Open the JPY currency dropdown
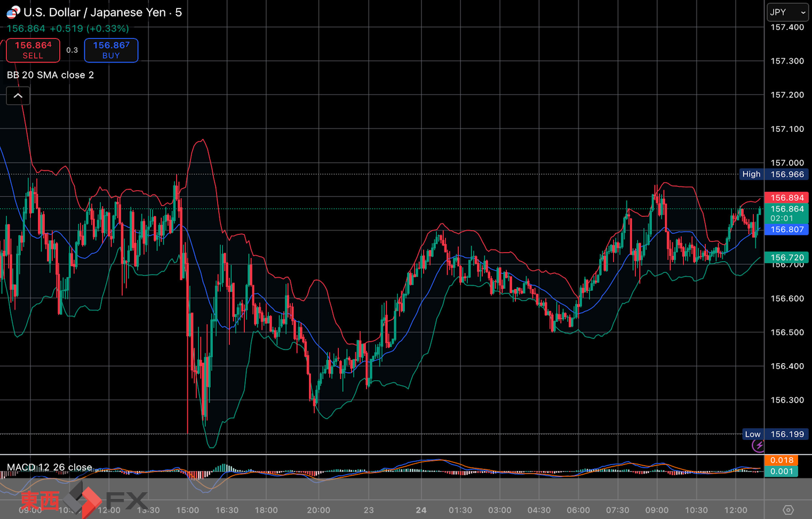812x519 pixels. point(787,12)
